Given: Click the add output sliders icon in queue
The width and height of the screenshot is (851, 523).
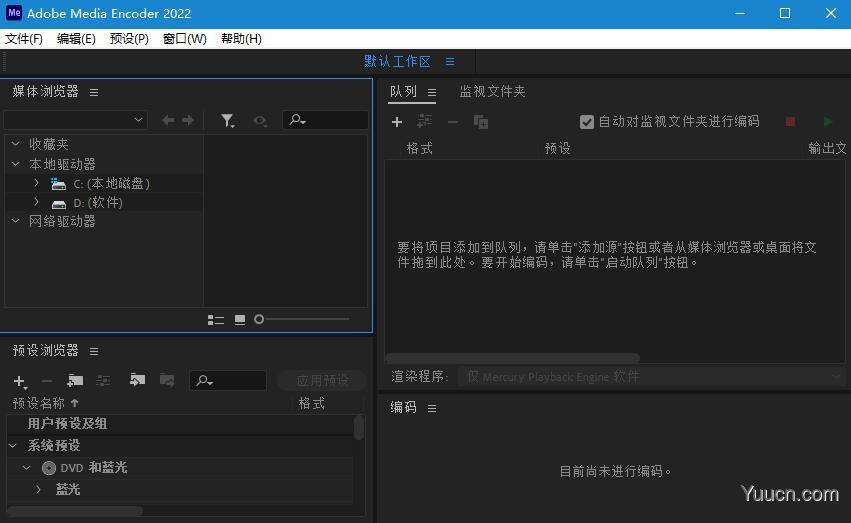Looking at the screenshot, I should point(424,121).
